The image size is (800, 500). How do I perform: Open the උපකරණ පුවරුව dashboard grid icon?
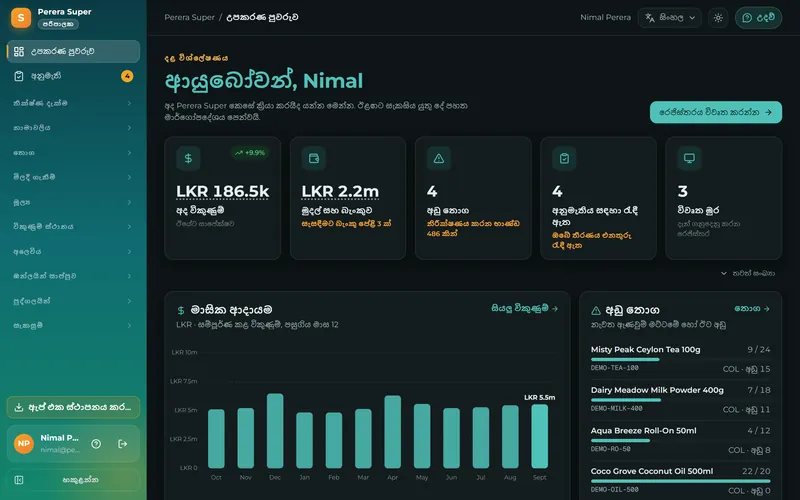19,52
